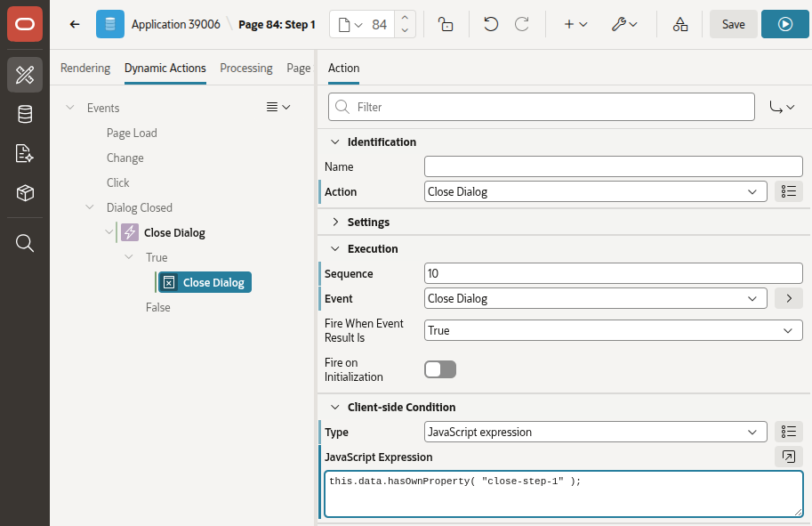Click the Name text field
This screenshot has height=526, width=812.
pos(613,166)
